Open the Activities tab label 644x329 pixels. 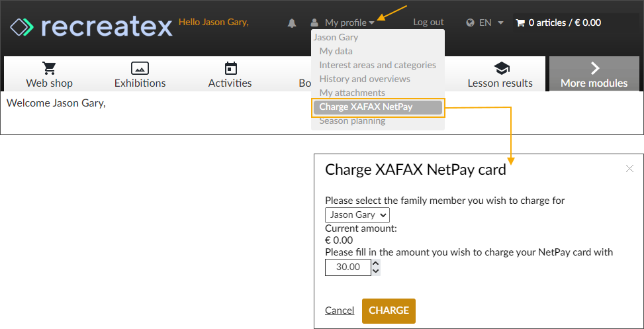pyautogui.click(x=230, y=83)
